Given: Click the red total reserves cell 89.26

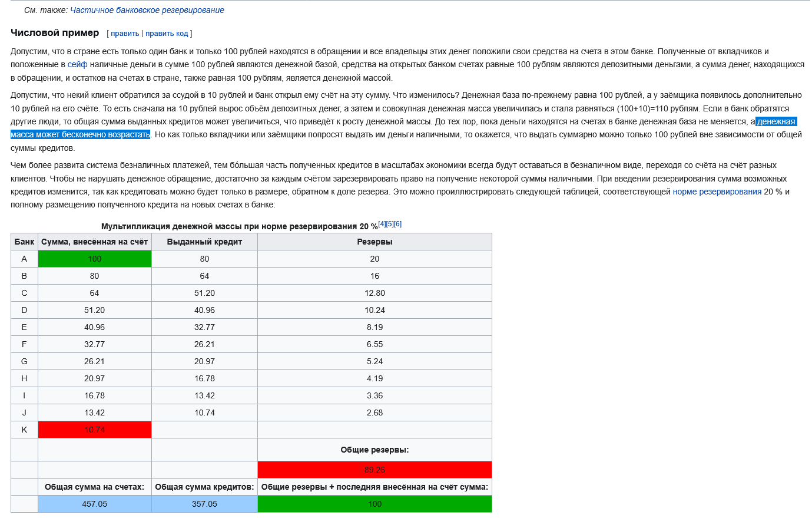Looking at the screenshot, I should click(374, 470).
